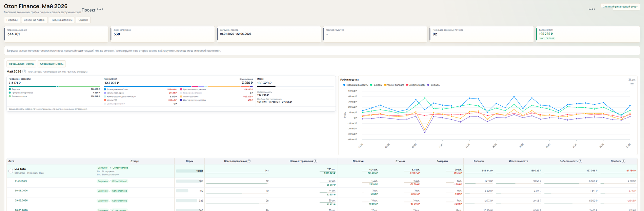Open the Периоды tab
Viewport: 644px width, 211px height.
coord(12,20)
